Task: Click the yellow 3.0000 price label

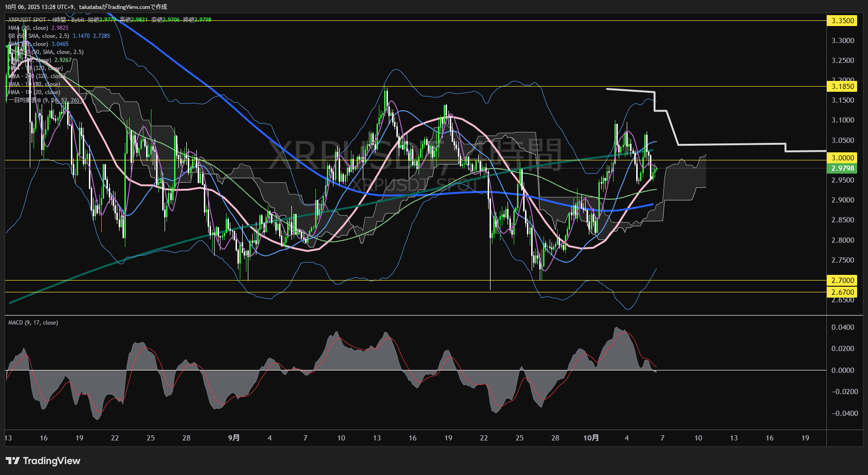Action: point(842,158)
